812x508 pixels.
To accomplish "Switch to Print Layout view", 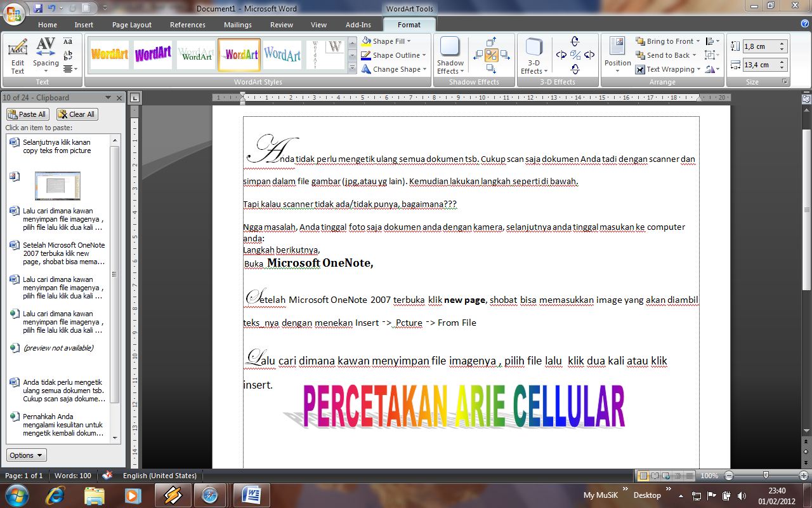I will click(x=643, y=476).
